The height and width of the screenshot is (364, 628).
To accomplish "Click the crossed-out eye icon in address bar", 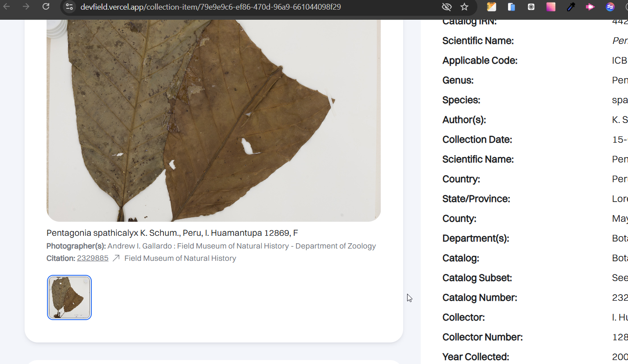I will tap(447, 7).
